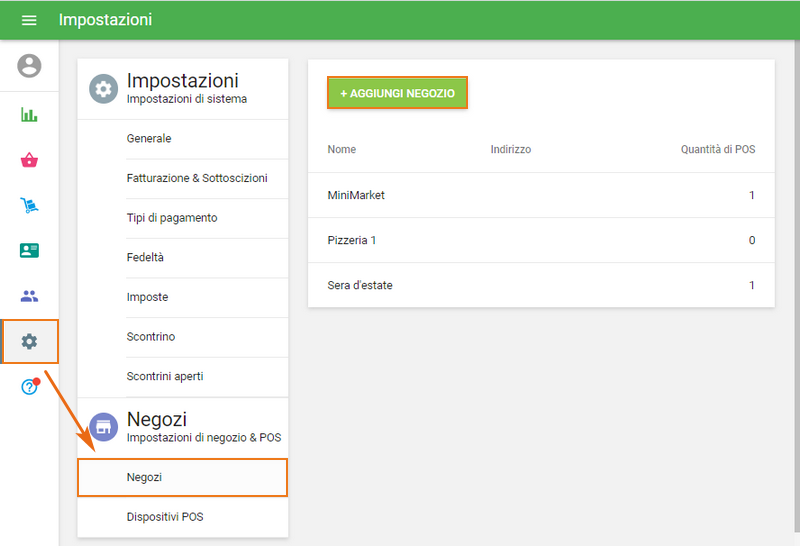The image size is (800, 546).
Task: Open the items basket icon
Action: click(29, 160)
